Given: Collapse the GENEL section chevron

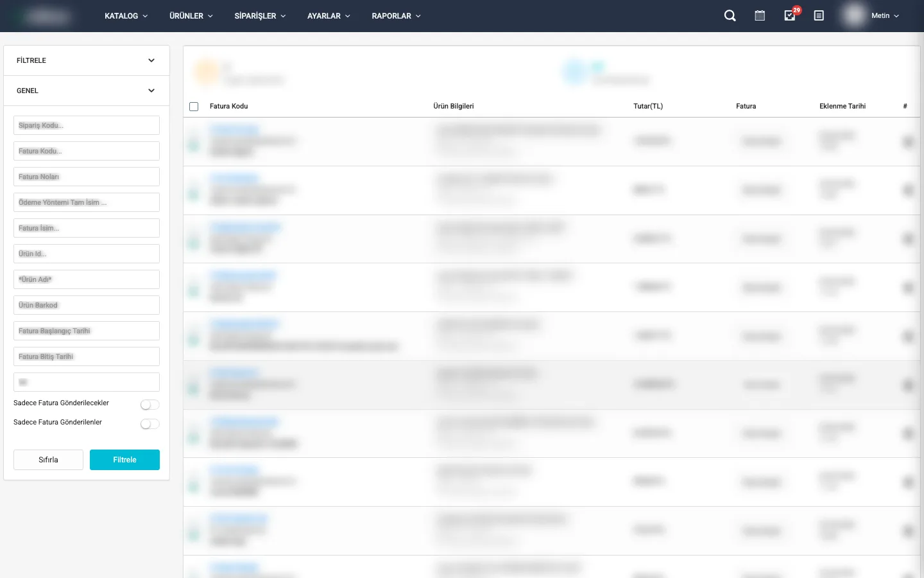Looking at the screenshot, I should 151,91.
